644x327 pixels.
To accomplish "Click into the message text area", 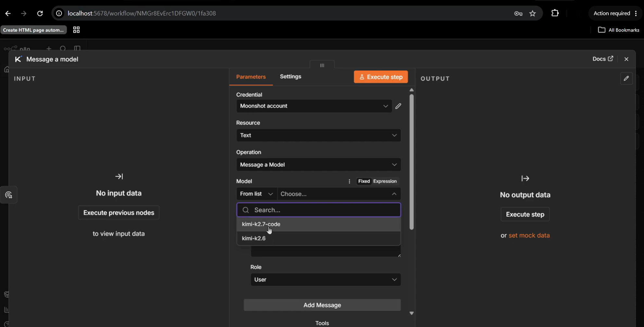I will (x=326, y=251).
